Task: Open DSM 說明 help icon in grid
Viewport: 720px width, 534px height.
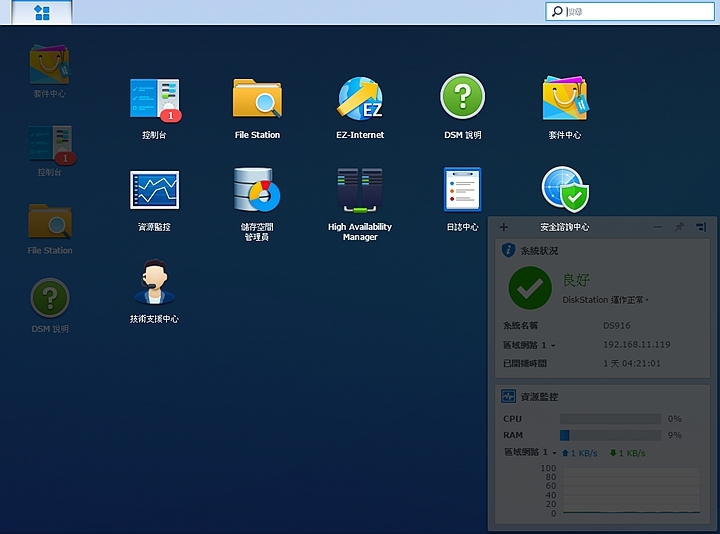Action: click(x=462, y=99)
